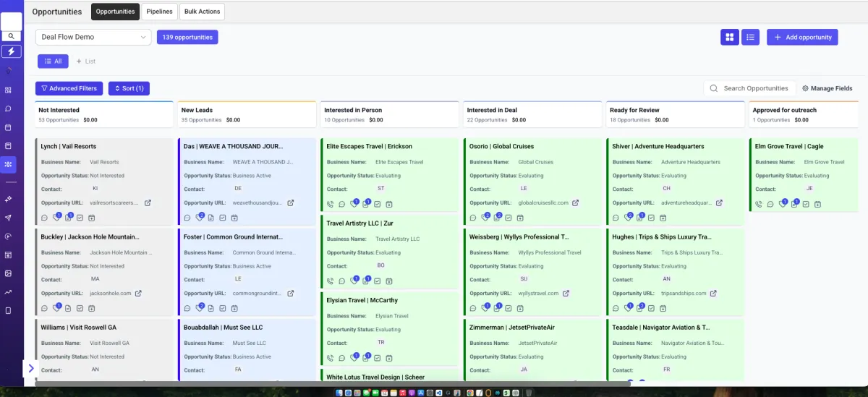Open the Deal Flow Demo pipeline dropdown
Image resolution: width=868 pixels, height=397 pixels.
click(x=93, y=37)
